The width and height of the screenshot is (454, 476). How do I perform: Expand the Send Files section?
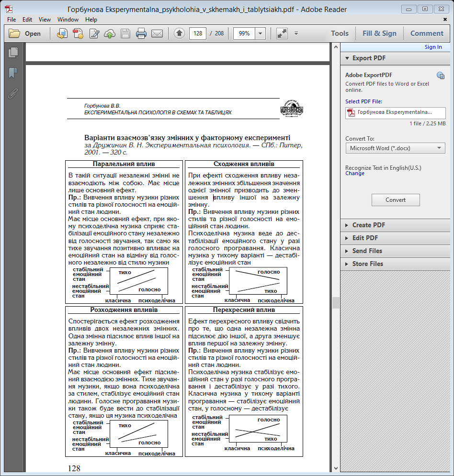click(367, 251)
